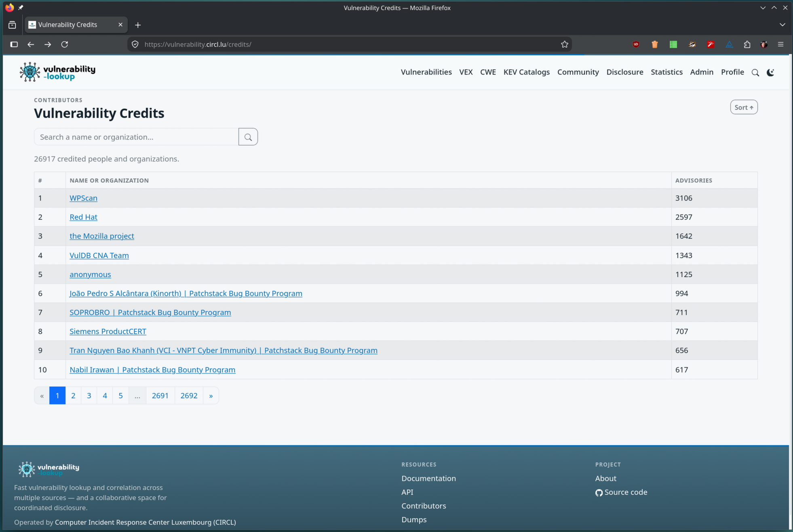Image resolution: width=793 pixels, height=532 pixels.
Task: Go to page 3 of credits
Action: point(89,395)
